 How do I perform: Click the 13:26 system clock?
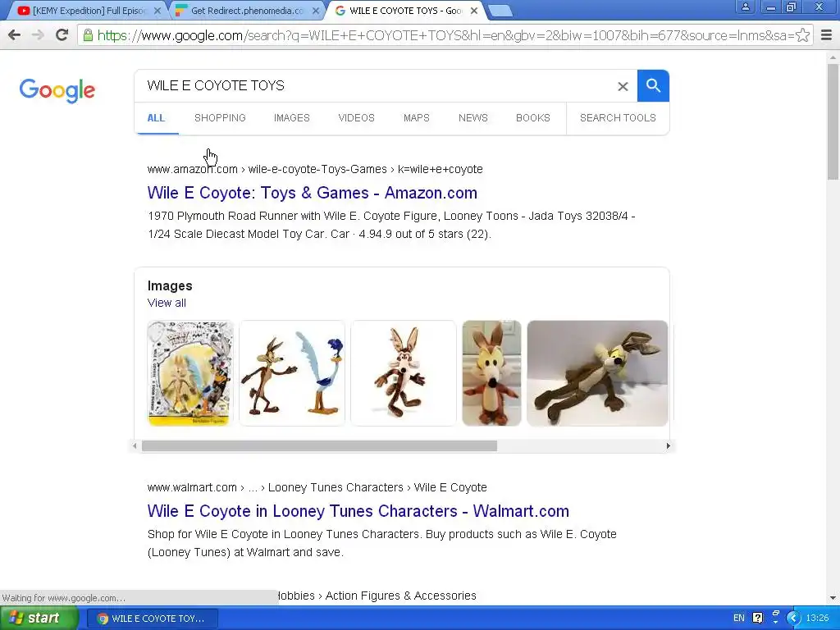coord(818,619)
